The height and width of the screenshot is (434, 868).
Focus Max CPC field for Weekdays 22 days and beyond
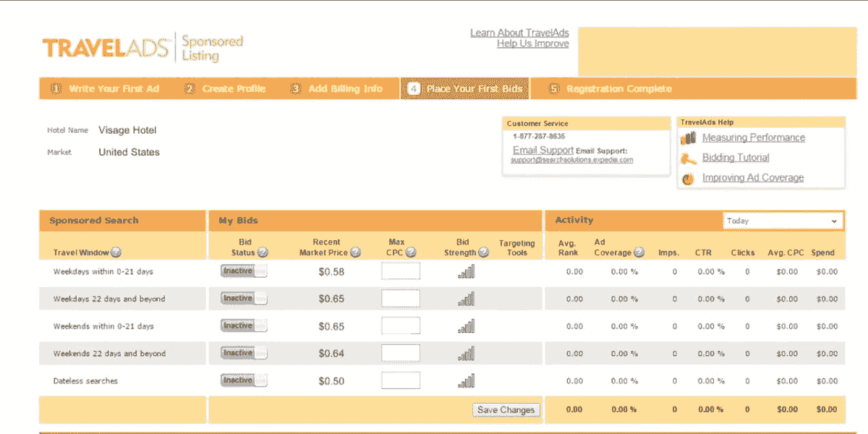[x=401, y=299]
